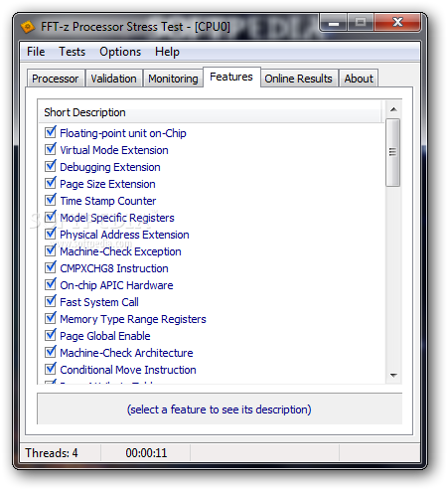Screen dimensions: 448x490
Task: Switch to the Processor tab
Action: 56,79
